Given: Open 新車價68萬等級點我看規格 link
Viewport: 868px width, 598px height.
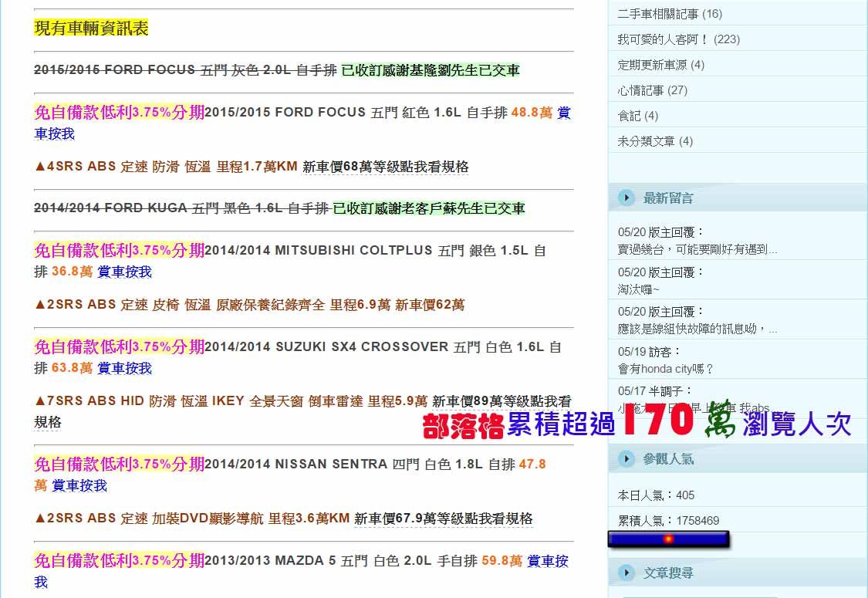Looking at the screenshot, I should [385, 167].
